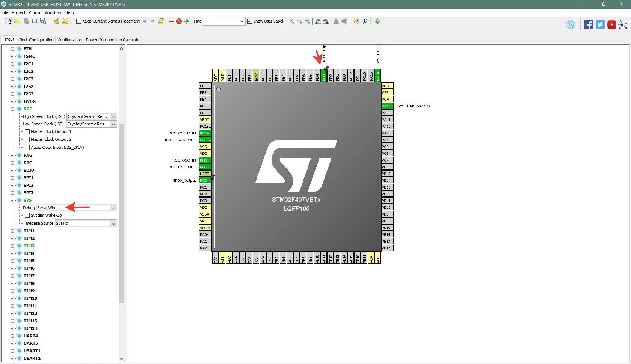Click the ST community network icon
This screenshot has height=364, width=631.
pos(623,25)
